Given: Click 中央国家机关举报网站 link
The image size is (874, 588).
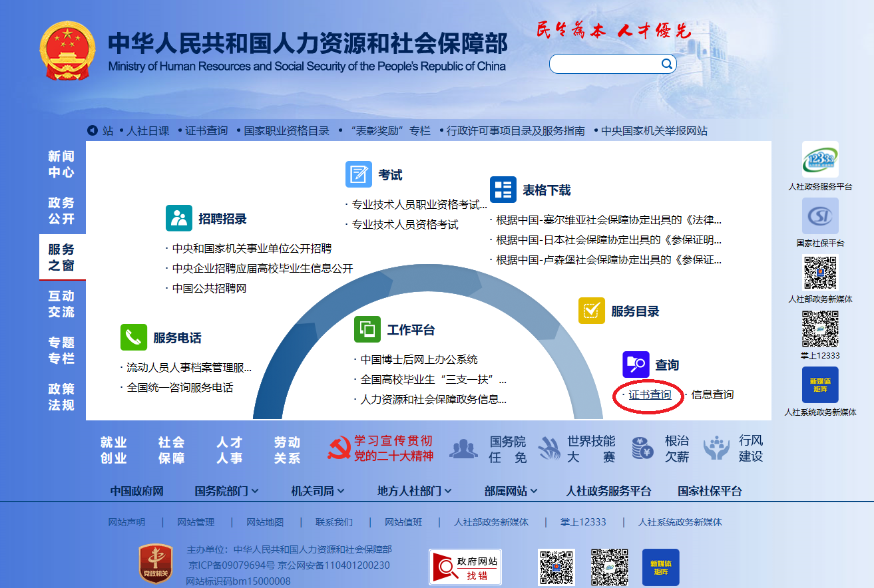Looking at the screenshot, I should (654, 131).
